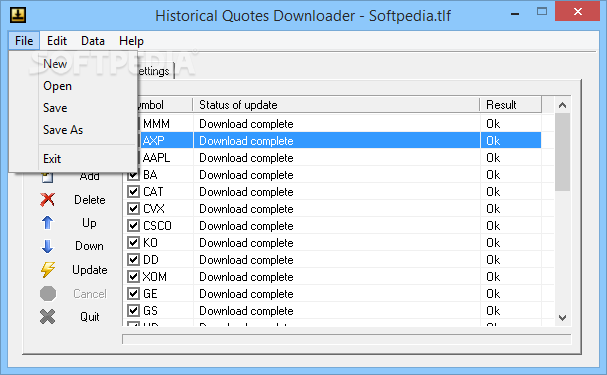Click the empty progress bar below the list

346,339
